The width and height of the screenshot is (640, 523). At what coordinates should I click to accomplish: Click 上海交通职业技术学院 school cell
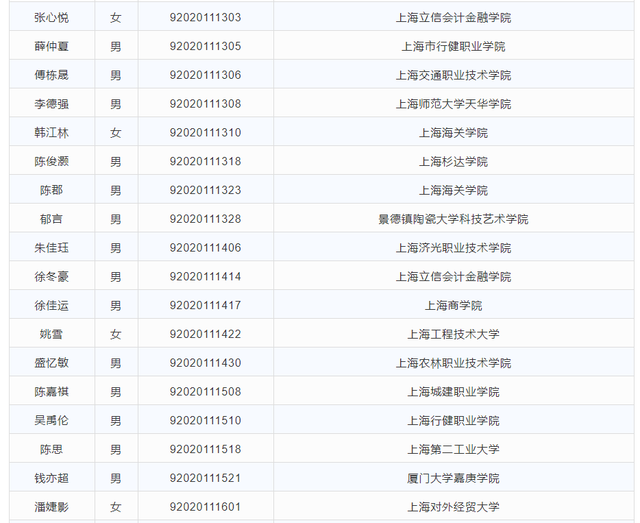point(453,75)
